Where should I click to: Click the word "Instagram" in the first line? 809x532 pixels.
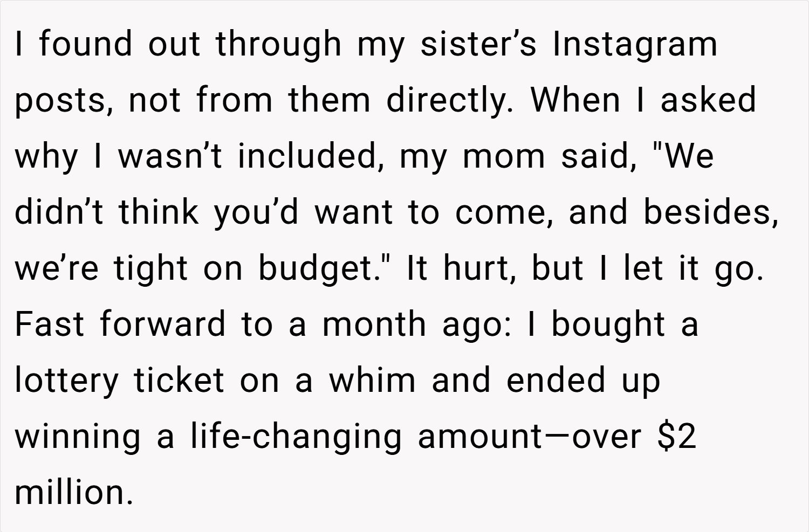pyautogui.click(x=634, y=46)
